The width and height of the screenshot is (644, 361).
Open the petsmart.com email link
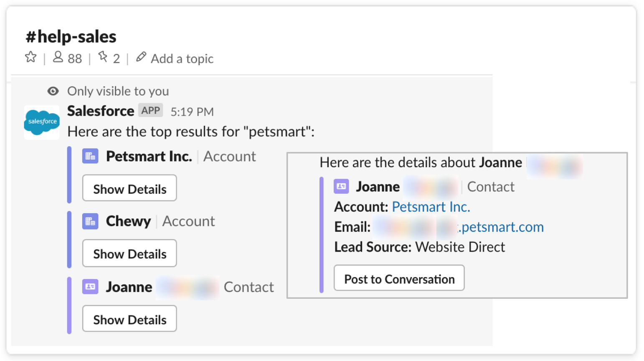[x=501, y=227]
